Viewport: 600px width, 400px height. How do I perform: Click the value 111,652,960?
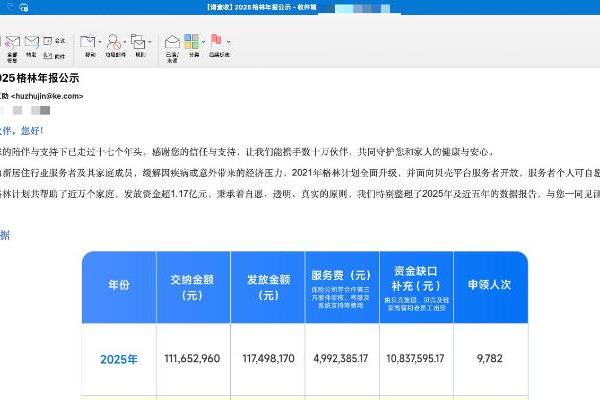(192, 359)
